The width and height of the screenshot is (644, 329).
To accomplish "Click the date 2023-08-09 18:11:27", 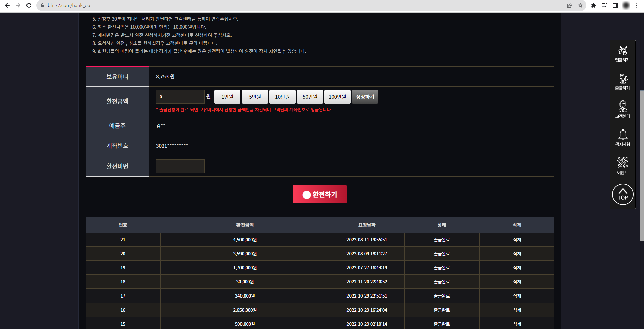I will point(367,254).
